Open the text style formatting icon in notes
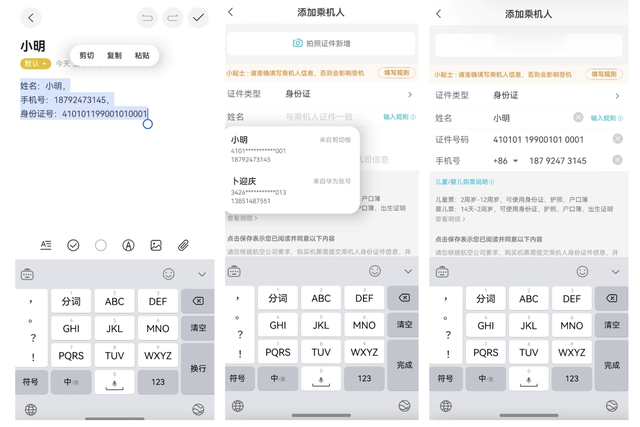This screenshot has height=427, width=640. (46, 245)
